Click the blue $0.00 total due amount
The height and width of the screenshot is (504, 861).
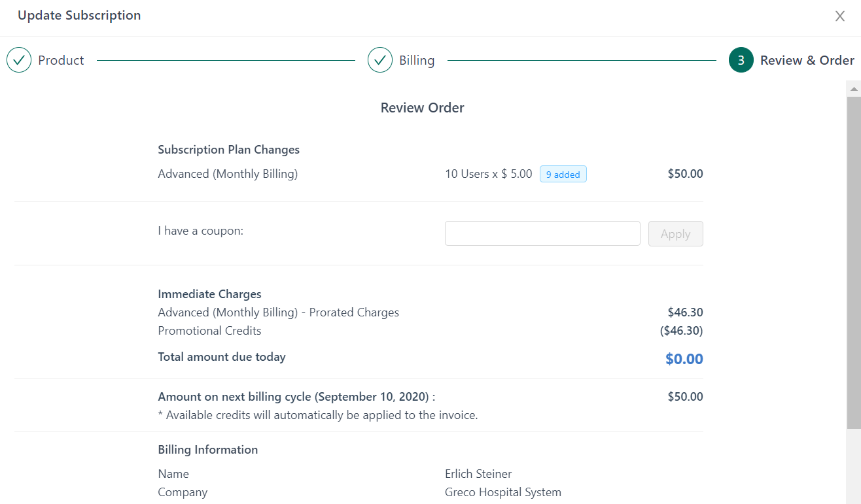tap(684, 359)
